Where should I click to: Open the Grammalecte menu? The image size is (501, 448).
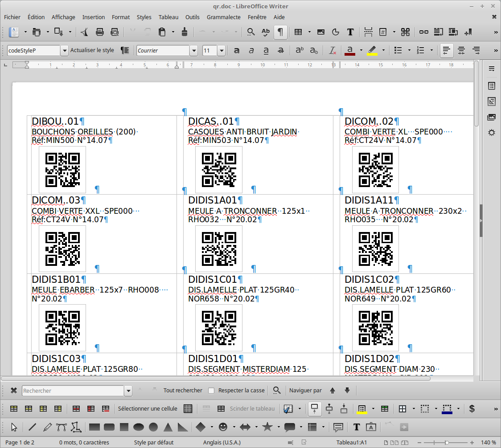coord(224,17)
